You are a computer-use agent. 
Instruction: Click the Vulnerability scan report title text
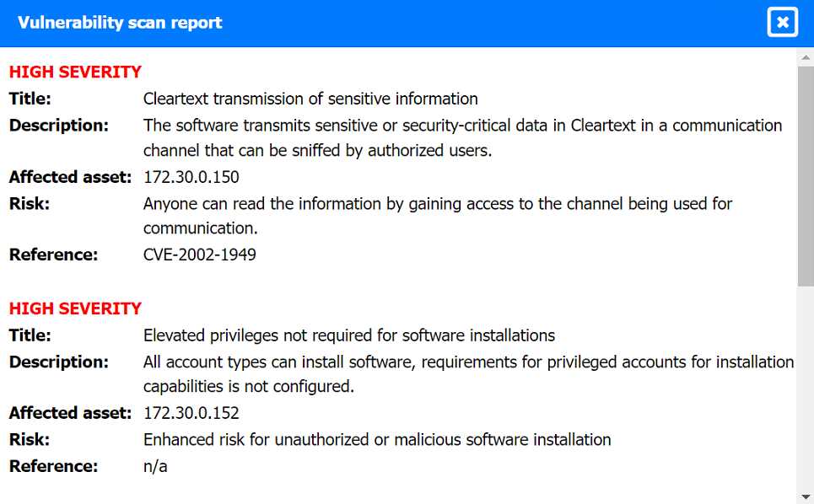tap(121, 23)
